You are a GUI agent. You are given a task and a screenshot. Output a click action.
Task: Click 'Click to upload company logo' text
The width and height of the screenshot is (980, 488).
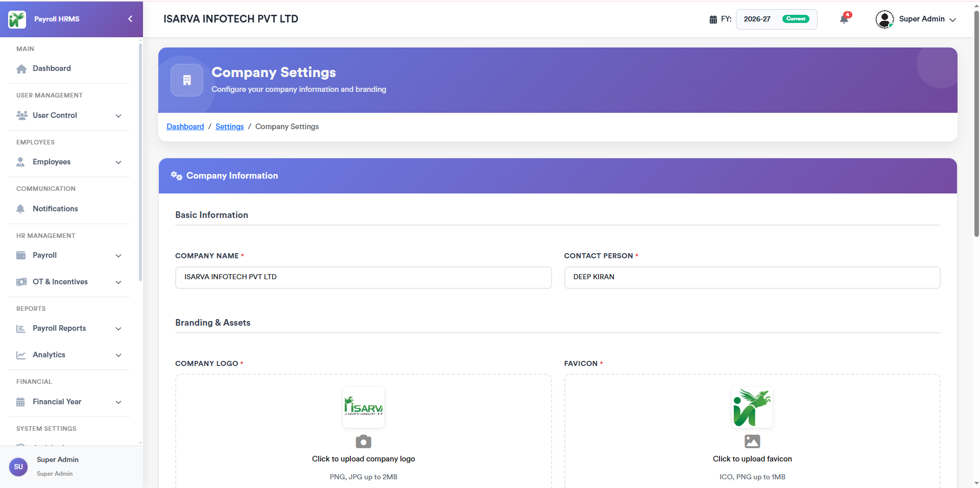[364, 459]
